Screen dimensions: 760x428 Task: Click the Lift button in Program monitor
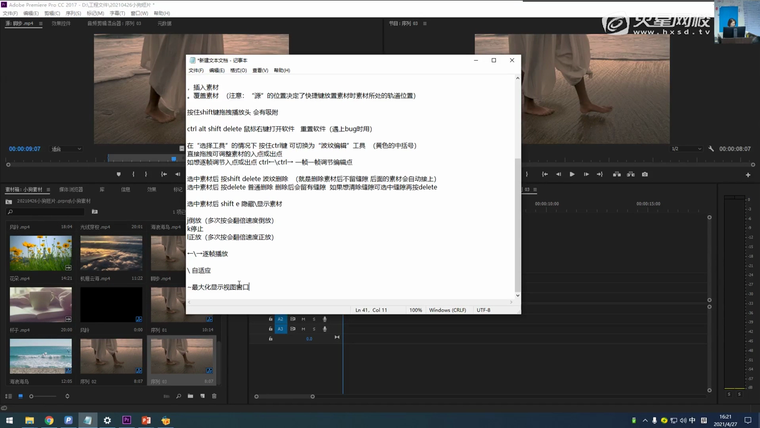coord(616,174)
